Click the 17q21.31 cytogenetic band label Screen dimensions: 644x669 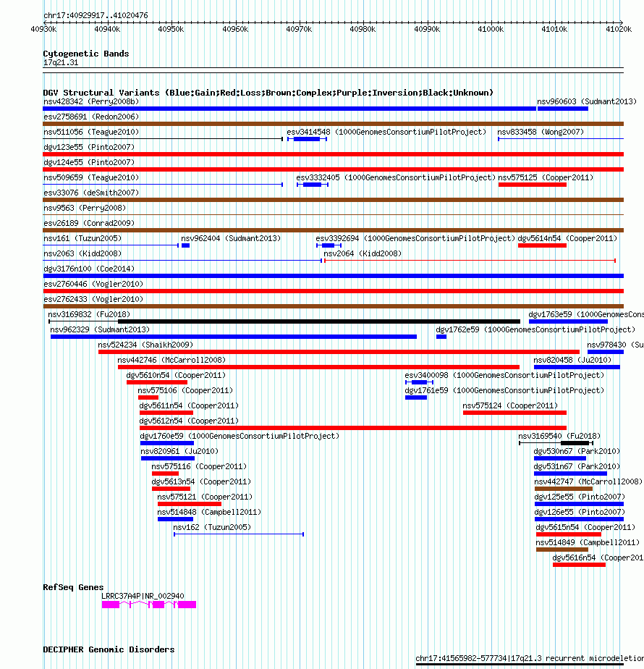[x=61, y=63]
